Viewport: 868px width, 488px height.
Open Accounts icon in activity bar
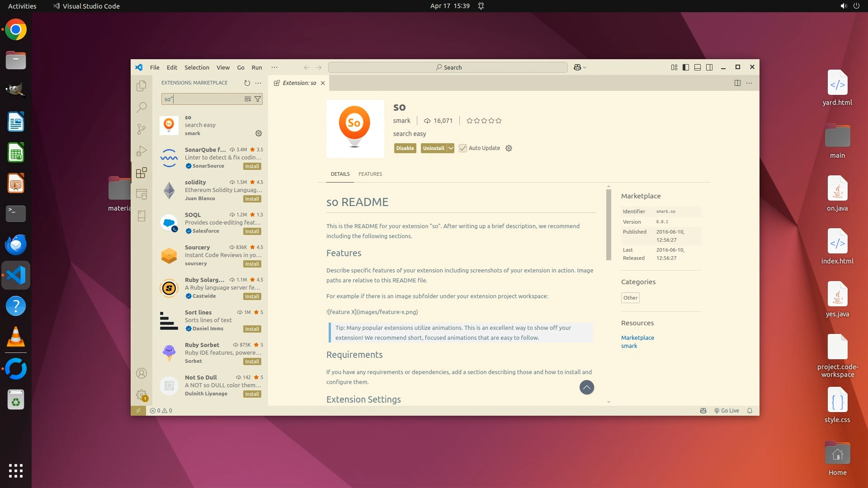tap(142, 373)
